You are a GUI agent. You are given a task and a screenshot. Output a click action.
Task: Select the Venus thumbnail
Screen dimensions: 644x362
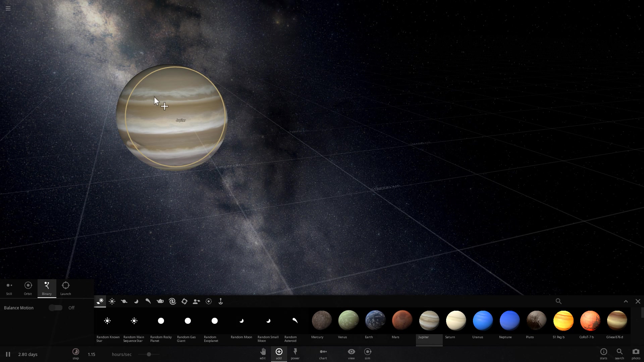[x=349, y=320]
